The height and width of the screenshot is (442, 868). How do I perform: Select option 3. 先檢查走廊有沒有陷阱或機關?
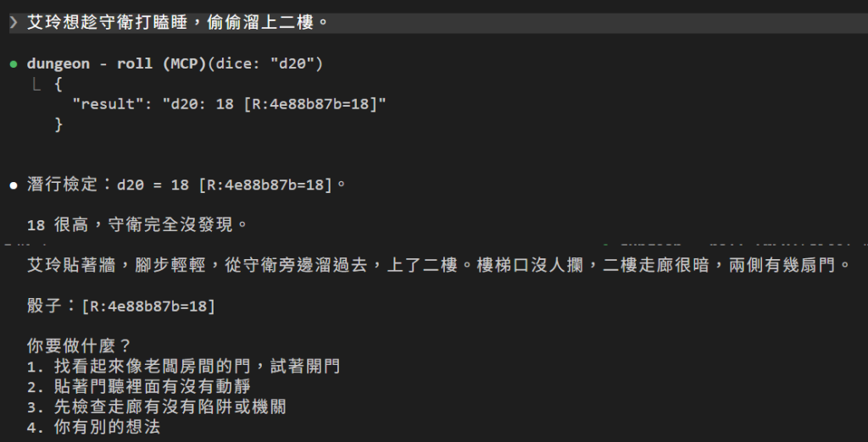point(157,407)
